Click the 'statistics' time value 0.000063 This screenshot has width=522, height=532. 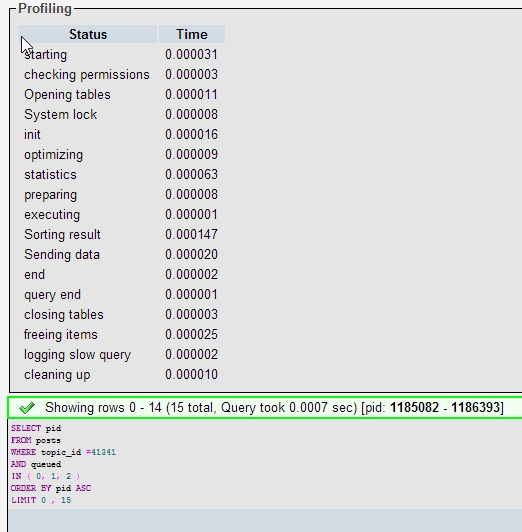tap(191, 175)
